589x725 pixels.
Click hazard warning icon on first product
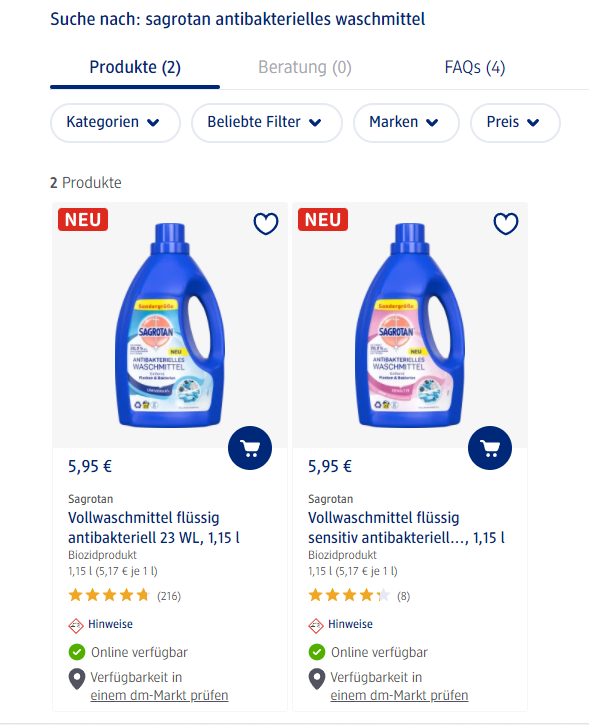pos(76,626)
